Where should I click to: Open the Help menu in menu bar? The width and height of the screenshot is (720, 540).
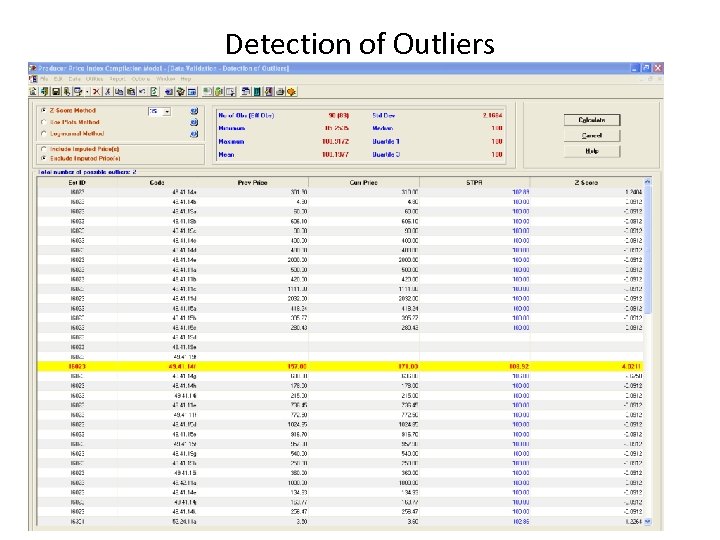[186, 79]
